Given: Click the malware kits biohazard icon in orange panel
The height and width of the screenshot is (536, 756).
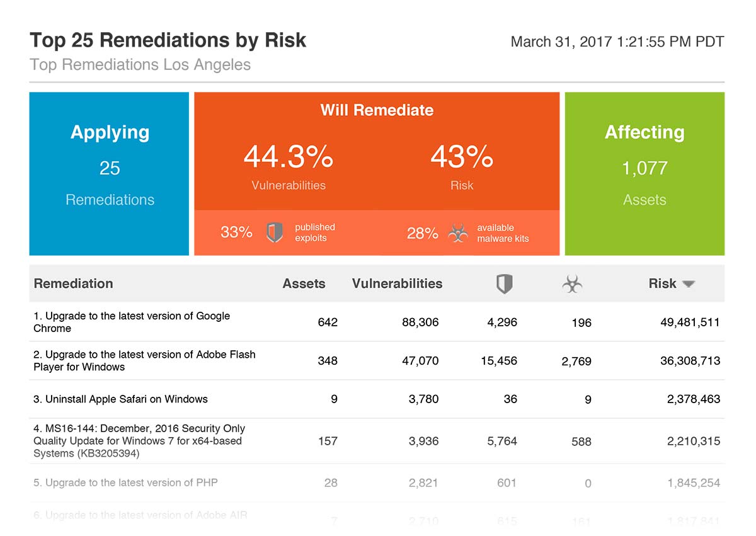Looking at the screenshot, I should pos(458,233).
